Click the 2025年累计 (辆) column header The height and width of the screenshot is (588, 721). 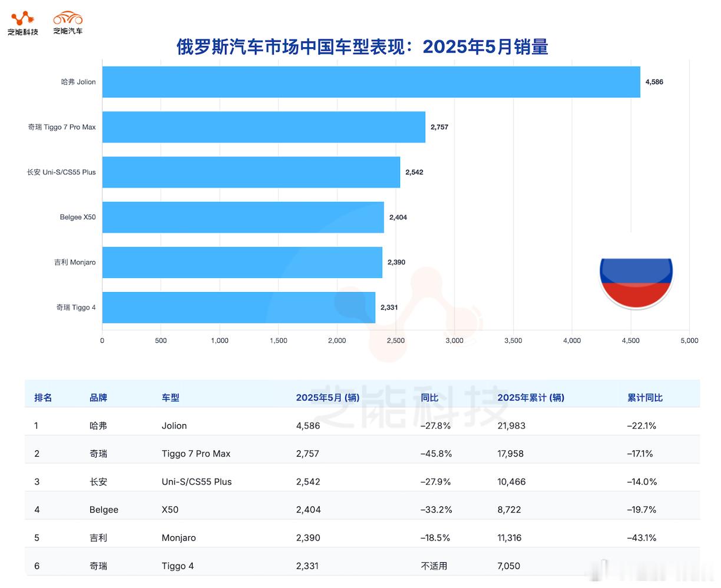531,398
